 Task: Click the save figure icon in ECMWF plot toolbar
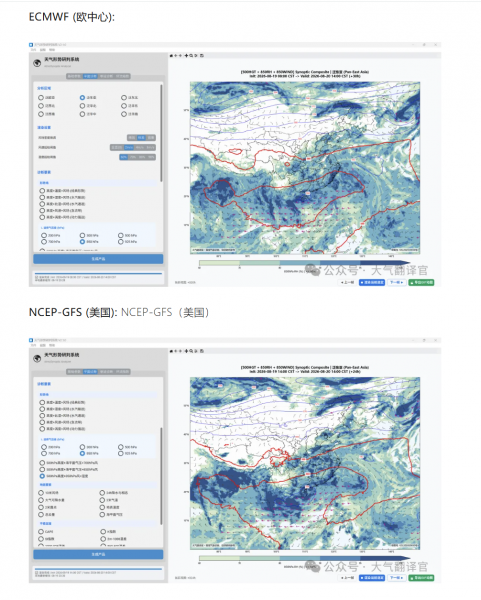pos(202,55)
